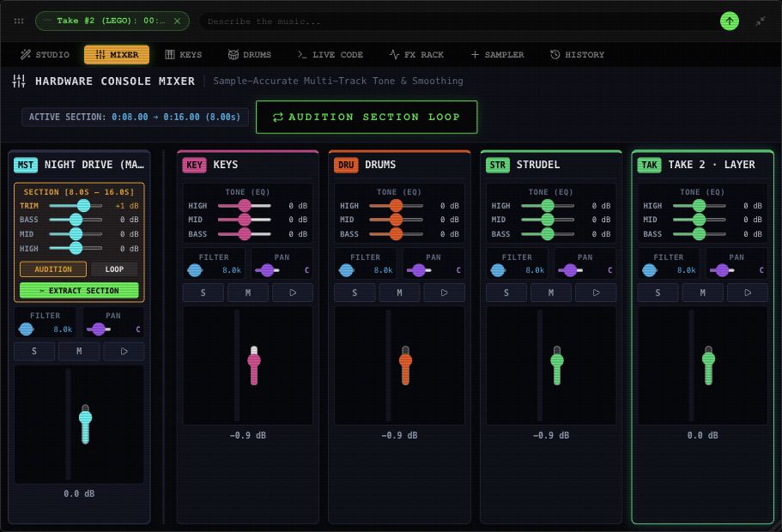The width and height of the screenshot is (782, 532).
Task: Click the STR badge on Strudel strip
Action: [497, 165]
